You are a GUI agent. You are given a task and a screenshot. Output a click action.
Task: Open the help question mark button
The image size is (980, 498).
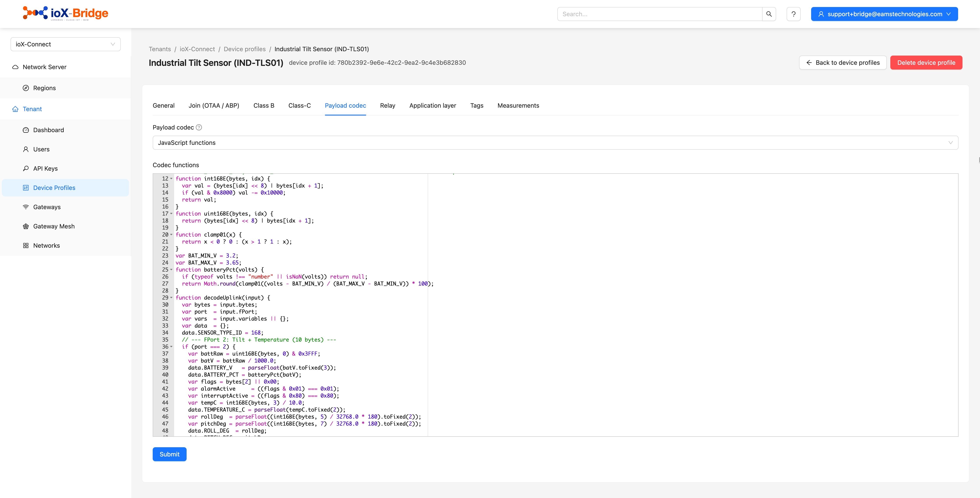[x=793, y=14]
